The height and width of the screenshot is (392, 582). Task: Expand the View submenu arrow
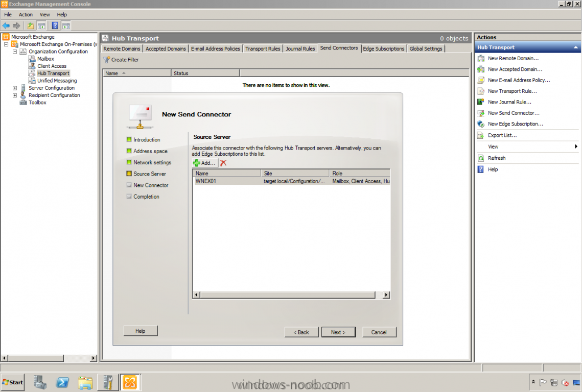click(x=576, y=146)
